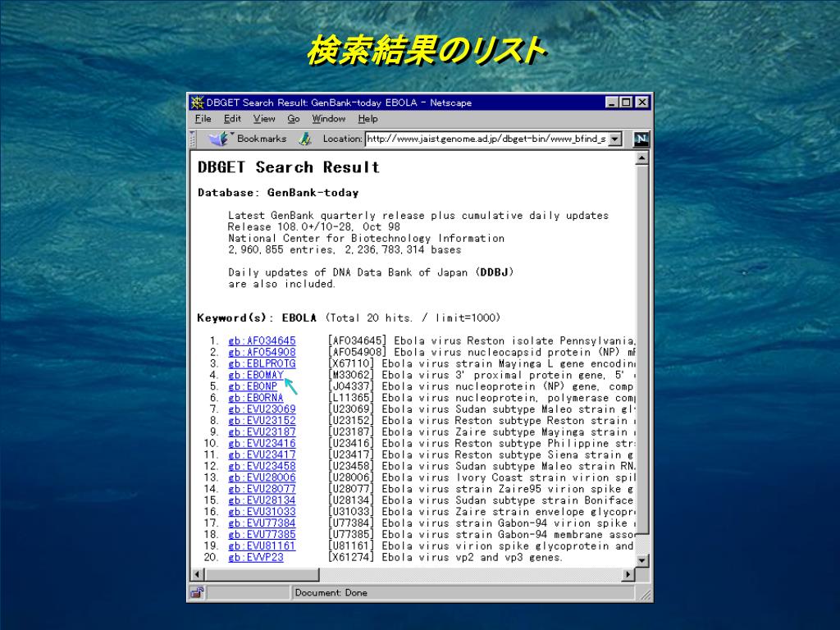Open the View menu
Viewport: 840px width, 630px height.
point(264,119)
